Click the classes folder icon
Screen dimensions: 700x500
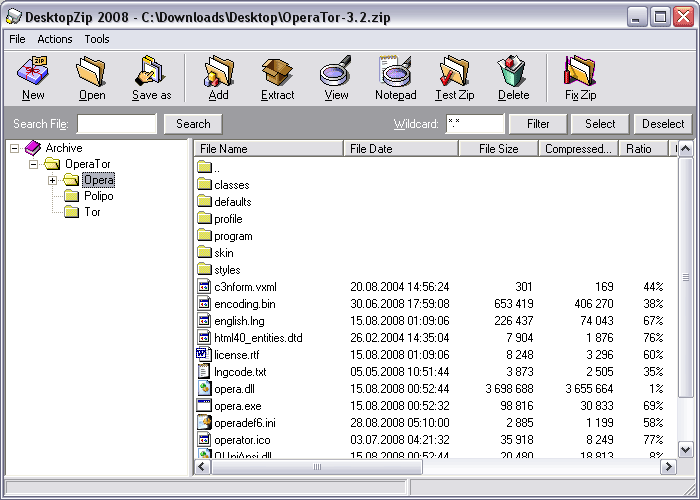[x=204, y=184]
